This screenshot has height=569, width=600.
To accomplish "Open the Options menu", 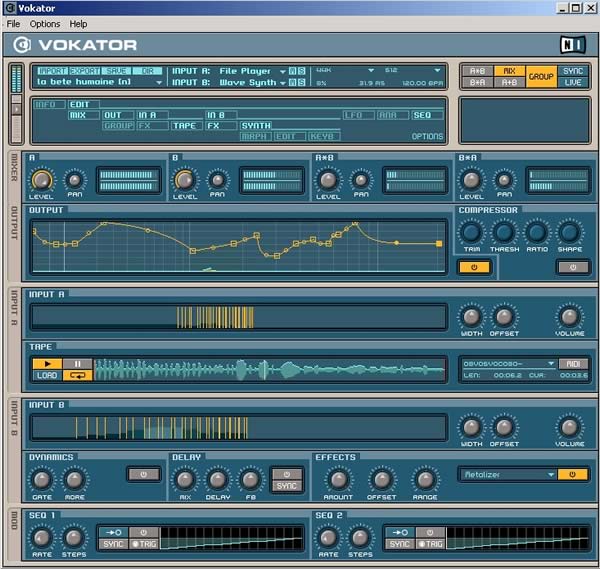I will 44,23.
